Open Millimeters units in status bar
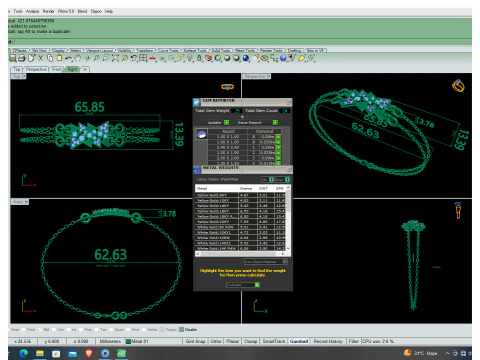480x360 pixels. (x=110, y=341)
